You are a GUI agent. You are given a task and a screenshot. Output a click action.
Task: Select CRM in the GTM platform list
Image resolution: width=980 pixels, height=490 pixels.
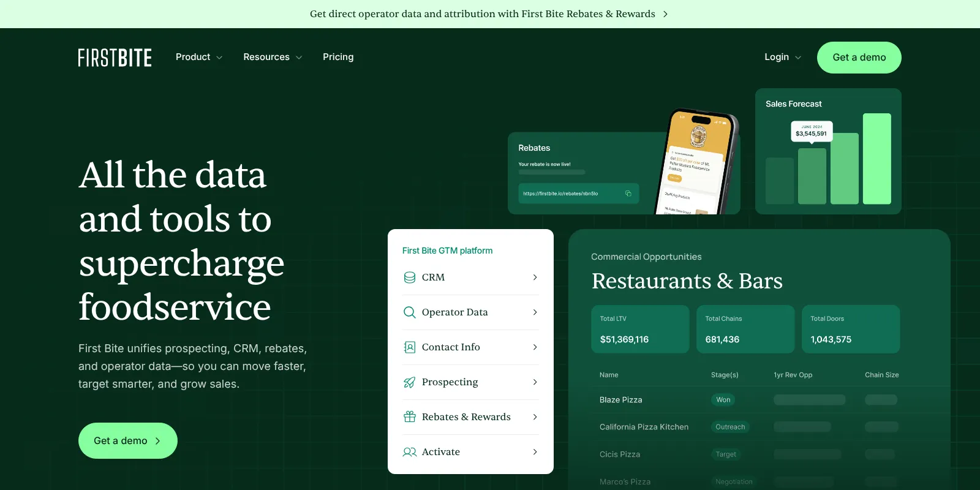[x=470, y=277]
